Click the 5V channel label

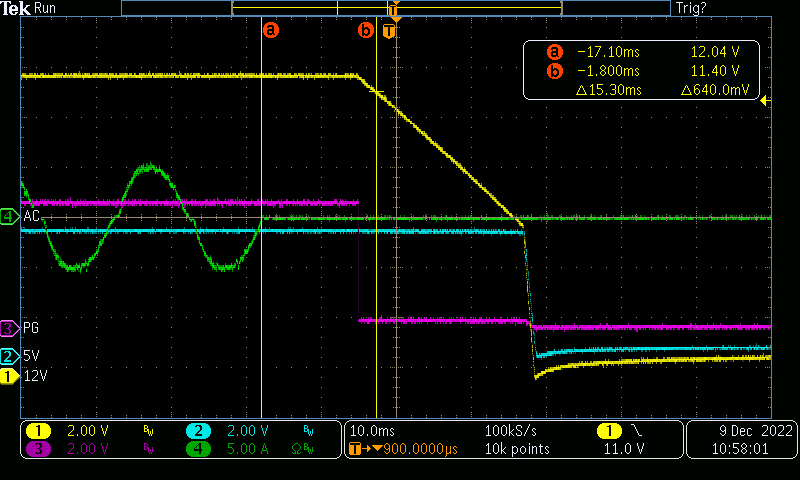[x=31, y=356]
